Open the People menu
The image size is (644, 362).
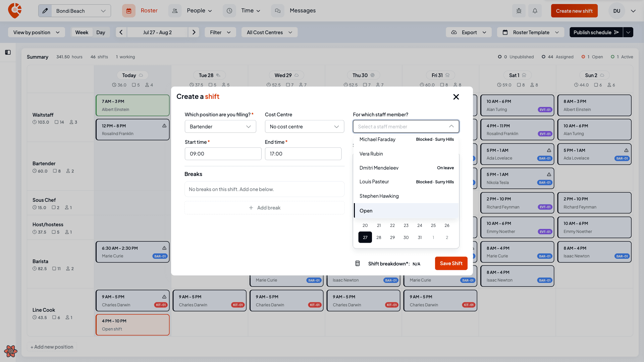pos(200,10)
